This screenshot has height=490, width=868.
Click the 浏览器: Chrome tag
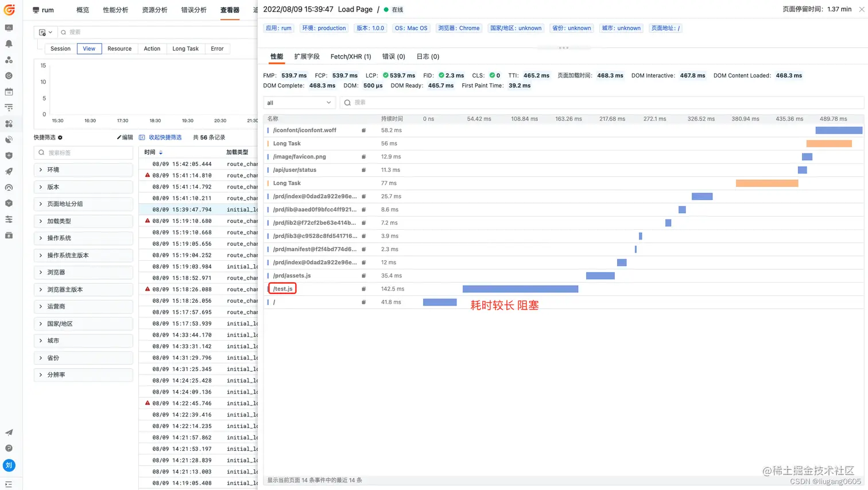point(459,28)
